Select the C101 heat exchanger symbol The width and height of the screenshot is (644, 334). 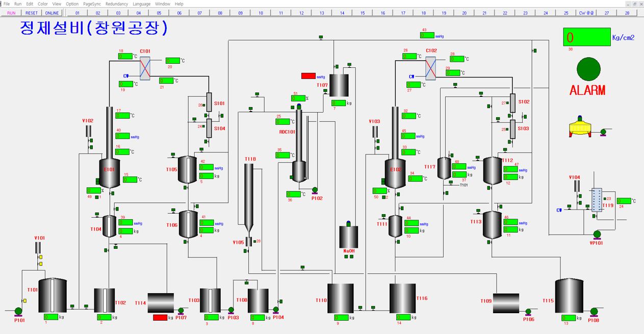coord(145,67)
